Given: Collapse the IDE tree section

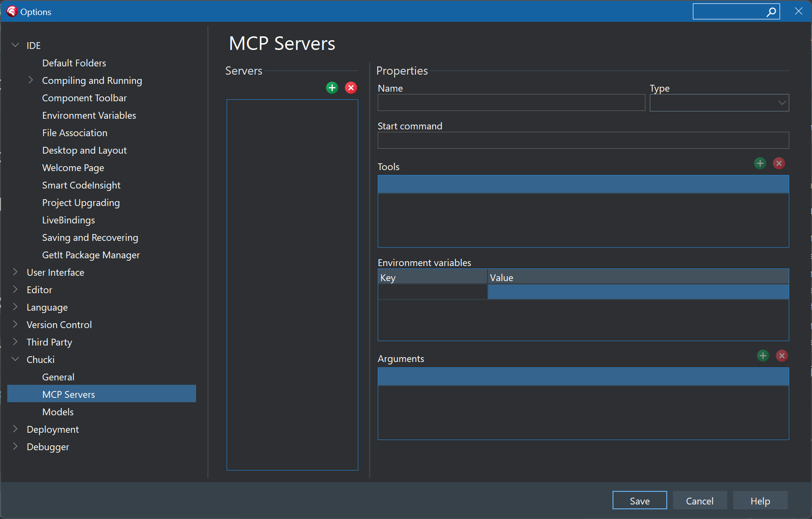Looking at the screenshot, I should (x=15, y=45).
